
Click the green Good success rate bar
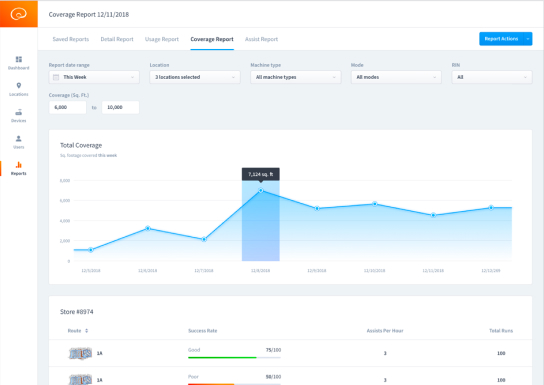222,357
